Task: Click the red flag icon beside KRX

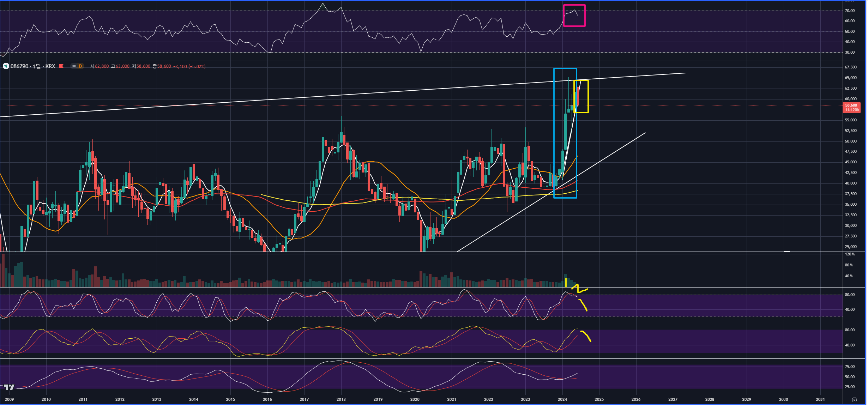Action: pos(61,66)
